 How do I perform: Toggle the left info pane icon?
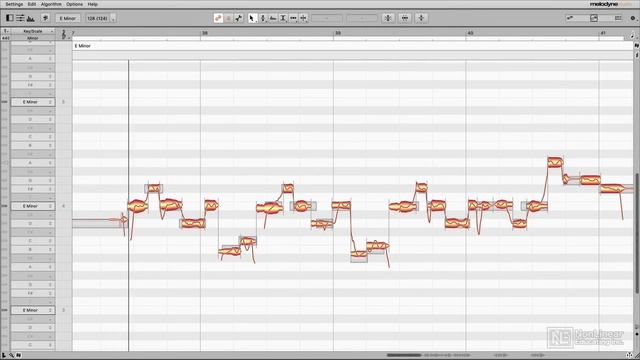[x=9, y=18]
